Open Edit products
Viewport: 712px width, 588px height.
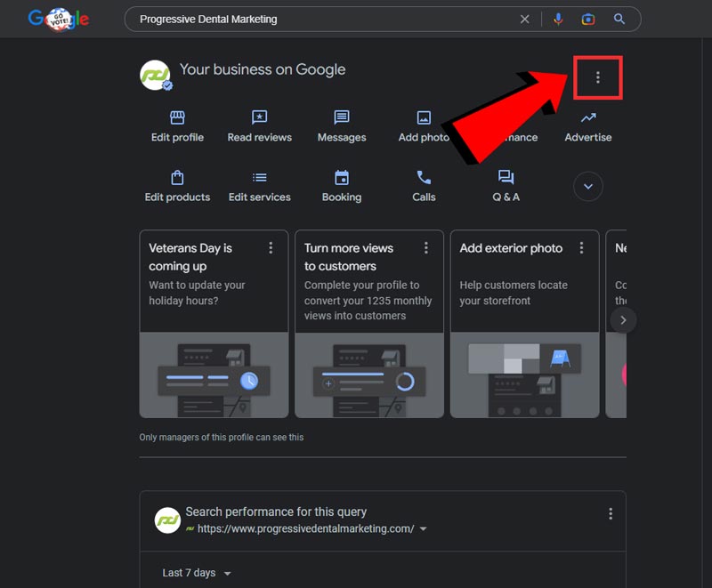coord(177,187)
